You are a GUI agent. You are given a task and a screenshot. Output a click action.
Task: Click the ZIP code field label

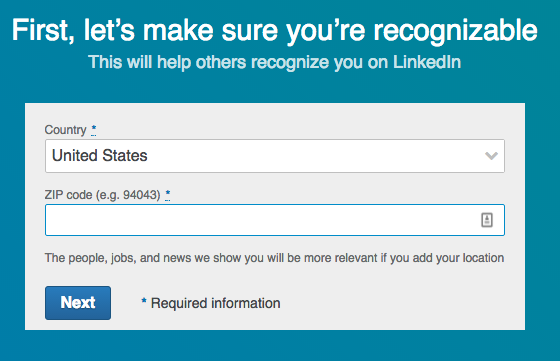pyautogui.click(x=102, y=195)
